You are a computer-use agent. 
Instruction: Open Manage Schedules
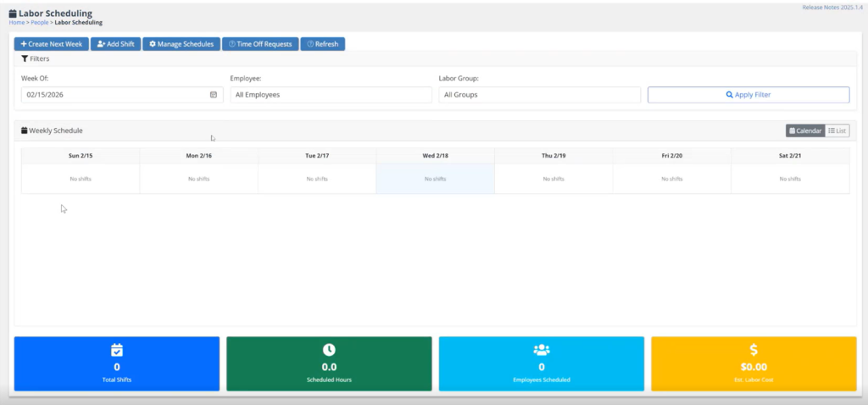(181, 43)
